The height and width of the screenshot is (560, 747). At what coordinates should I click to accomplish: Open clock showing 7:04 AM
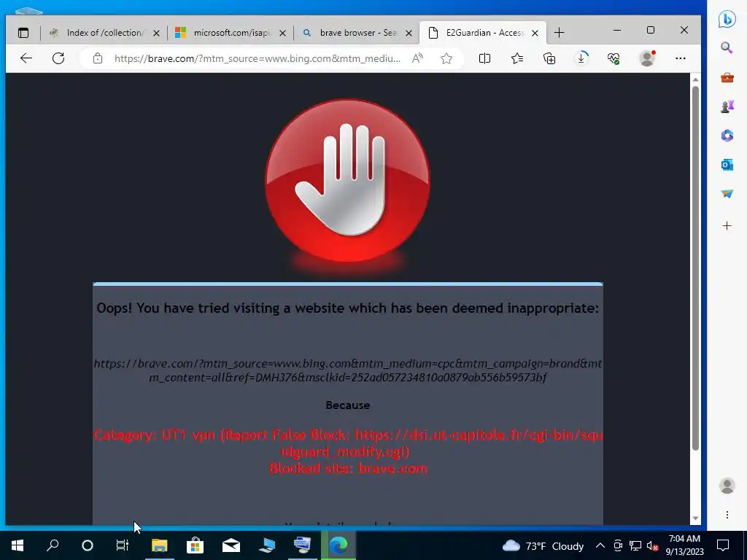pos(684,545)
